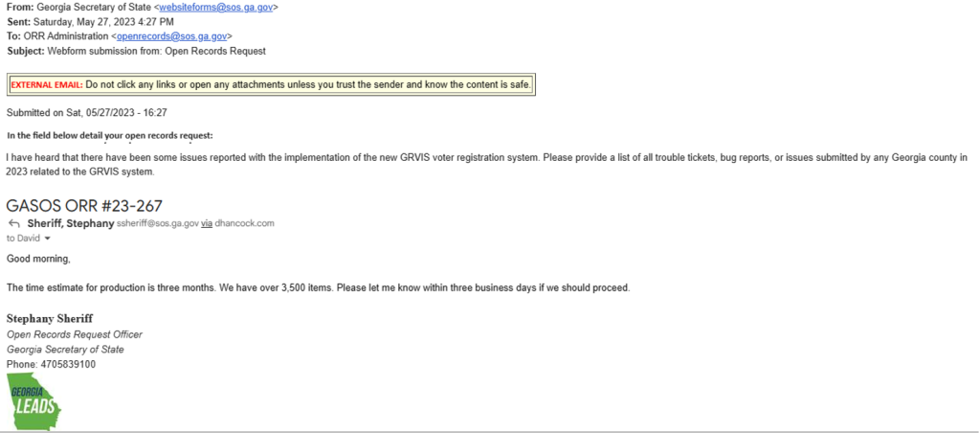Expand the 'to David' recipient details arrow
Image resolution: width=980 pixels, height=433 pixels.
(x=46, y=239)
